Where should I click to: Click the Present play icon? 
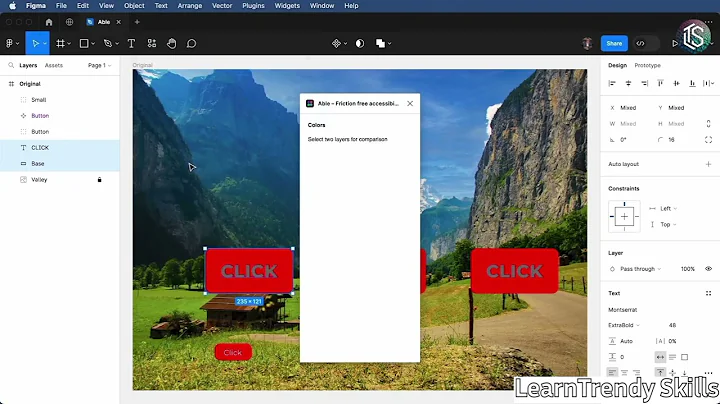coord(675,43)
